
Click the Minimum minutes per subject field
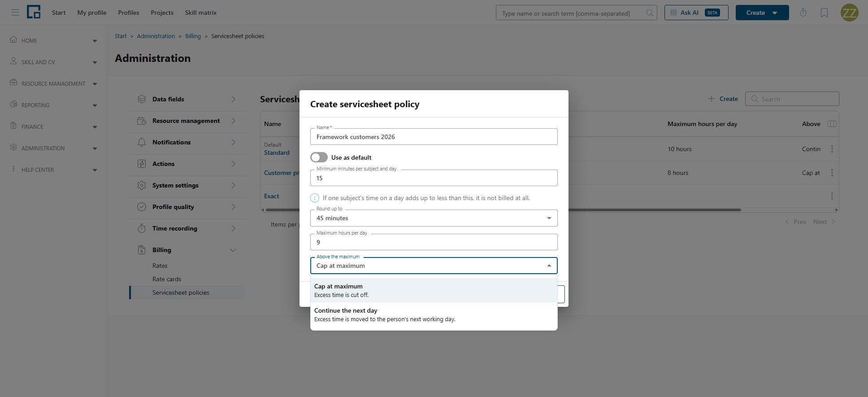pyautogui.click(x=434, y=178)
